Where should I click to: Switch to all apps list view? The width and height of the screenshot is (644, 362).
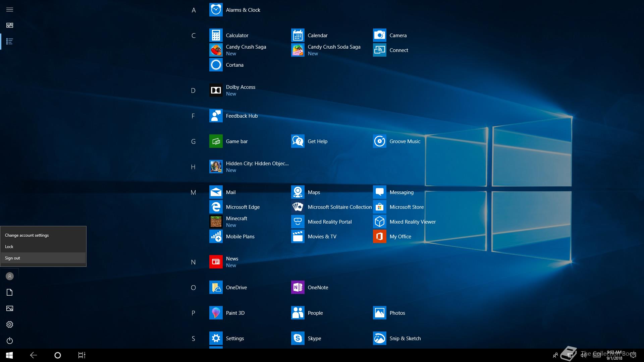(10, 42)
